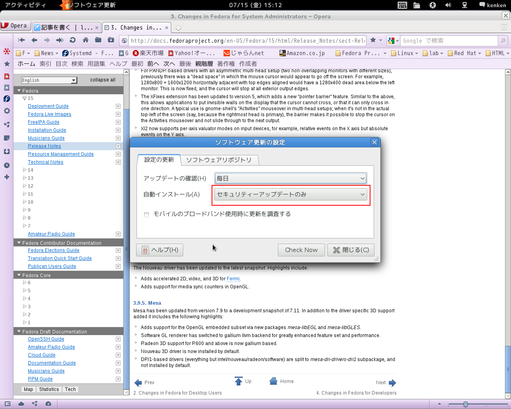Open the Red Hat bookmarks folder

click(x=464, y=53)
